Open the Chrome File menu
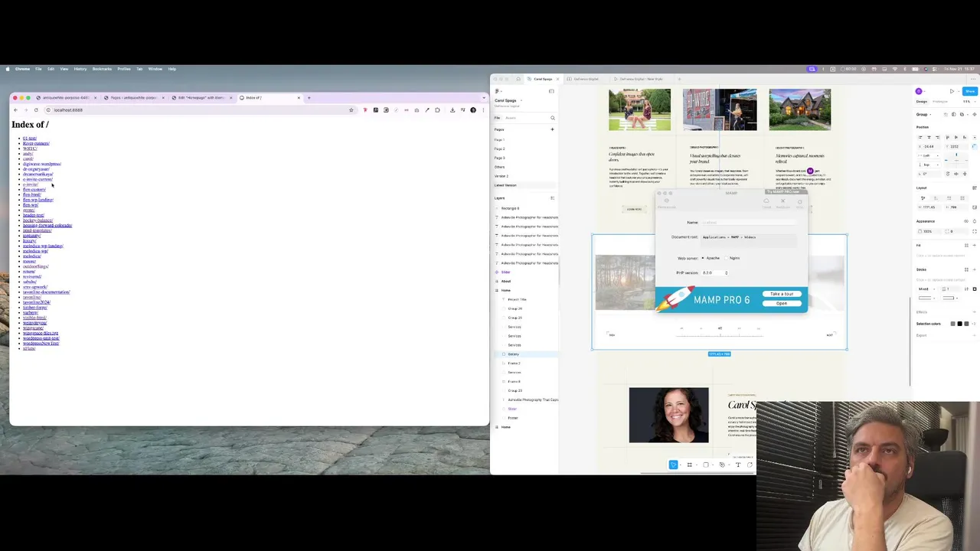Viewport: 980px width, 551px height. 38,69
